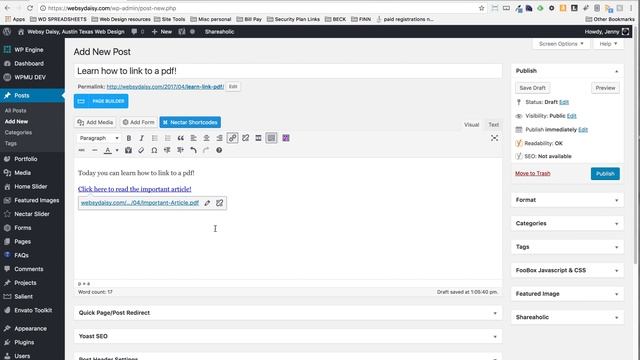This screenshot has height=360, width=640.
Task: Publish the post
Action: point(605,173)
